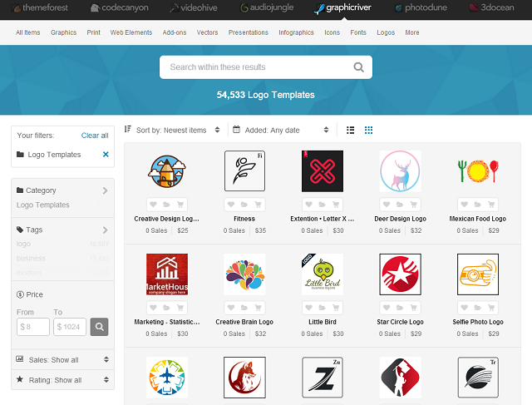Expand the Category filter section
Viewport: 532px width, 405px height.
point(62,190)
